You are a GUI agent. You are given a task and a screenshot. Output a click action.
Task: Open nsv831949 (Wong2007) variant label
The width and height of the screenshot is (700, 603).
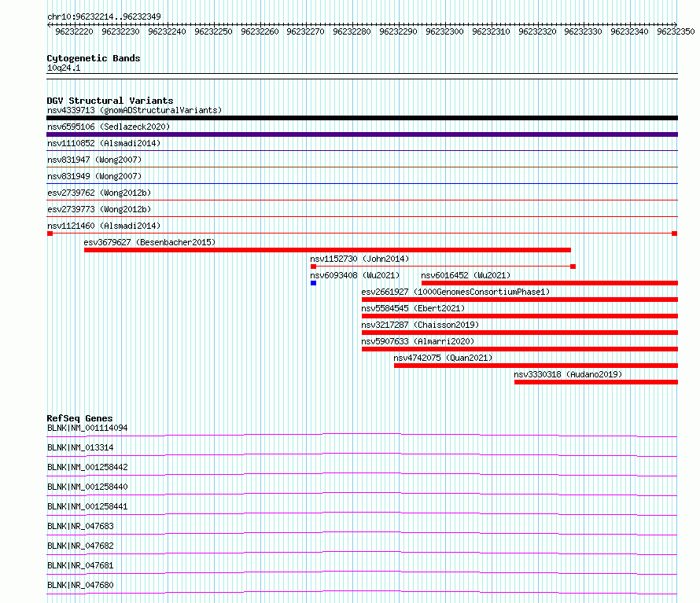(94, 176)
